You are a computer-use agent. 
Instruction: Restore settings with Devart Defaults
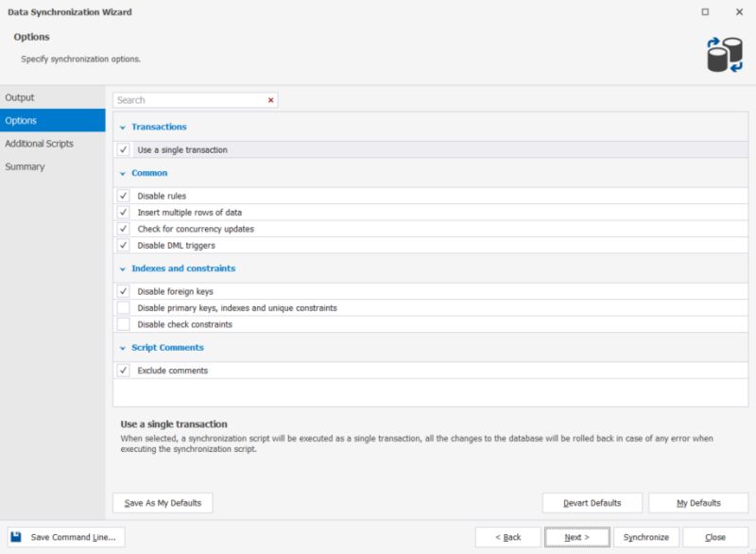(x=593, y=502)
